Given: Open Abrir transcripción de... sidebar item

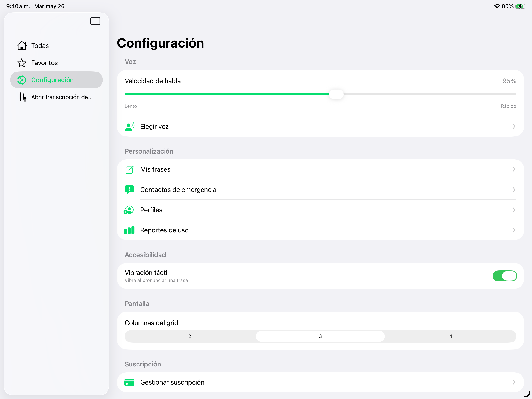Looking at the screenshot, I should (56, 97).
